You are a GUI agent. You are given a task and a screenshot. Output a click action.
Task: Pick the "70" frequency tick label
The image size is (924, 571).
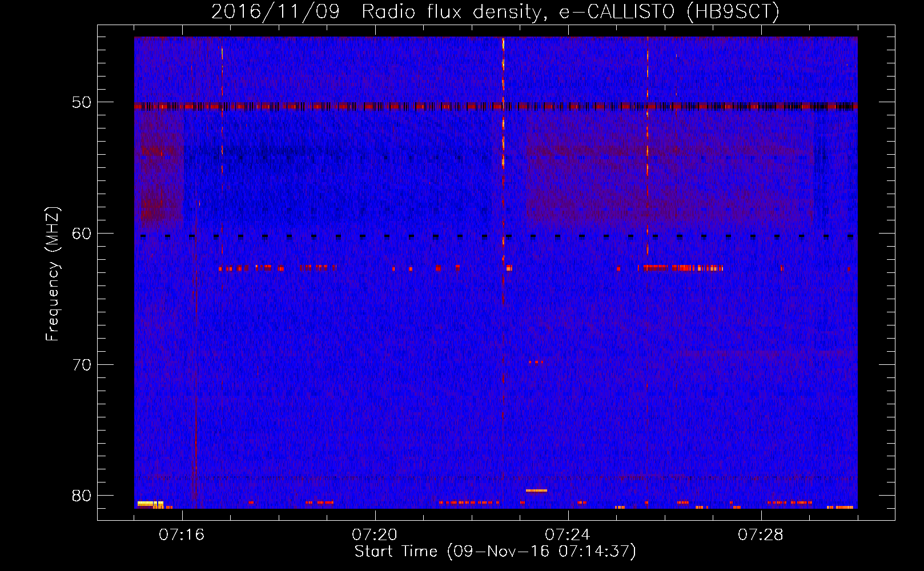click(82, 365)
